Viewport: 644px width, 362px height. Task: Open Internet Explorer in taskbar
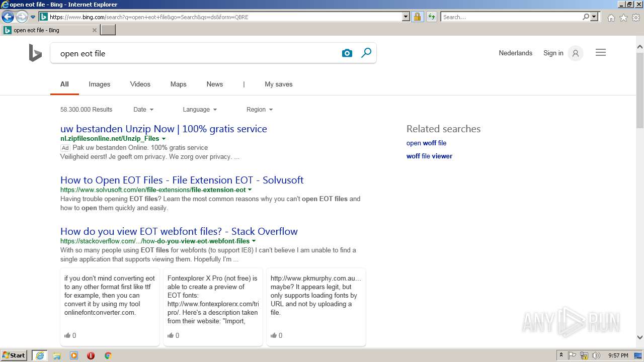(x=40, y=355)
